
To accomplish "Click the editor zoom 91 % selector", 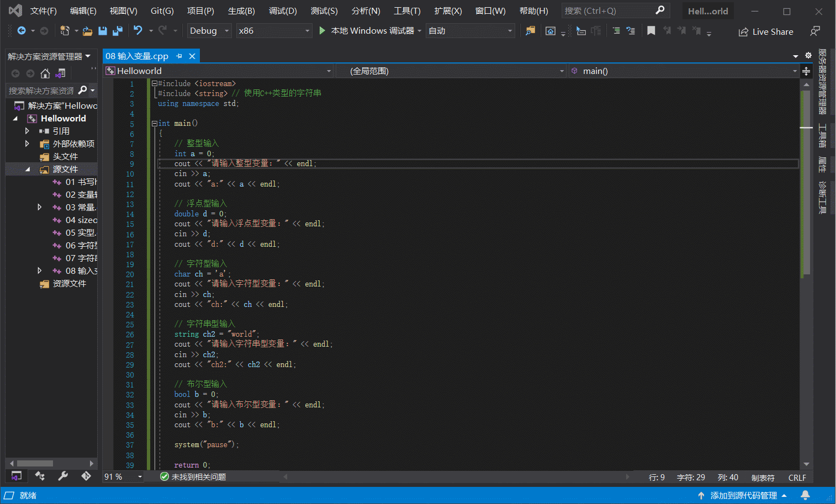I will [x=123, y=477].
